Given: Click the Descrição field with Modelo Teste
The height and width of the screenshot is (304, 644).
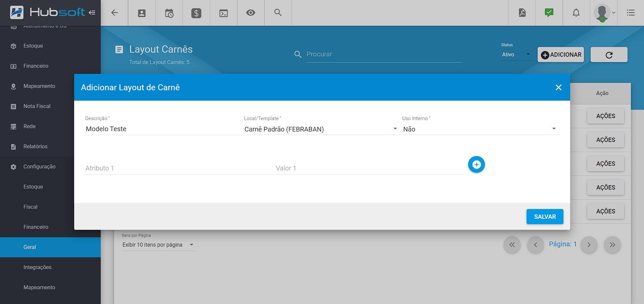Looking at the screenshot, I should pos(163,129).
